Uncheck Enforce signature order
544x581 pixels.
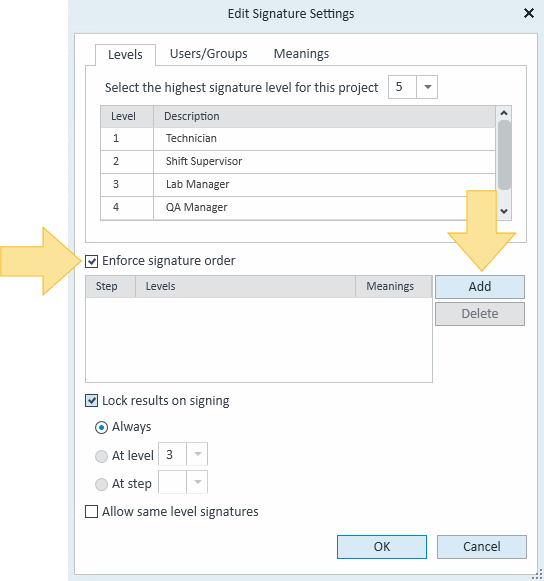[92, 261]
